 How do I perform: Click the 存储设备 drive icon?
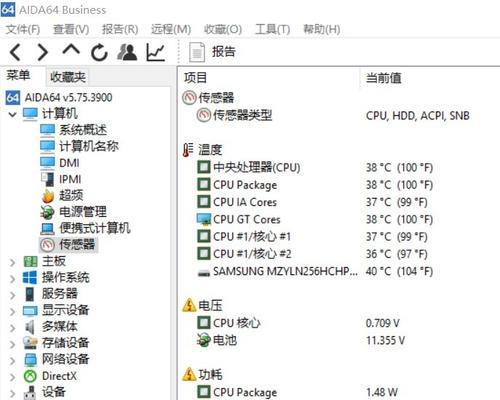pos(30,343)
